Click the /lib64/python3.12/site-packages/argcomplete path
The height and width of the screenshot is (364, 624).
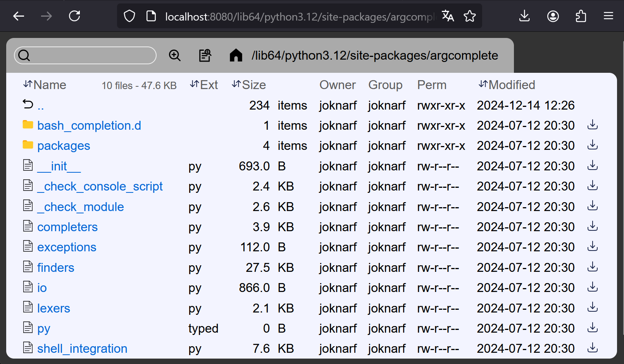375,55
